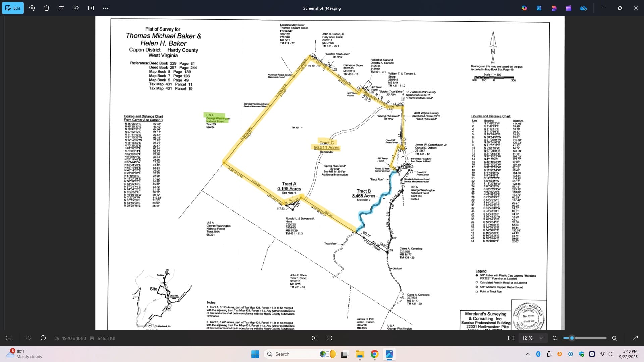Open the three-dots See more menu

106,8
